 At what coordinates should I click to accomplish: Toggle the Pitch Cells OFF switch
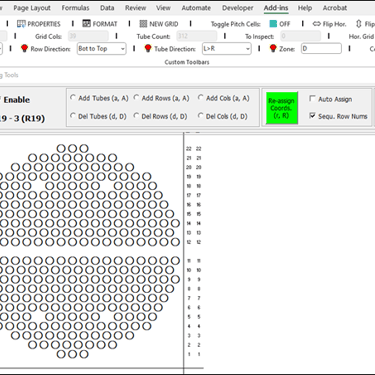(280, 24)
